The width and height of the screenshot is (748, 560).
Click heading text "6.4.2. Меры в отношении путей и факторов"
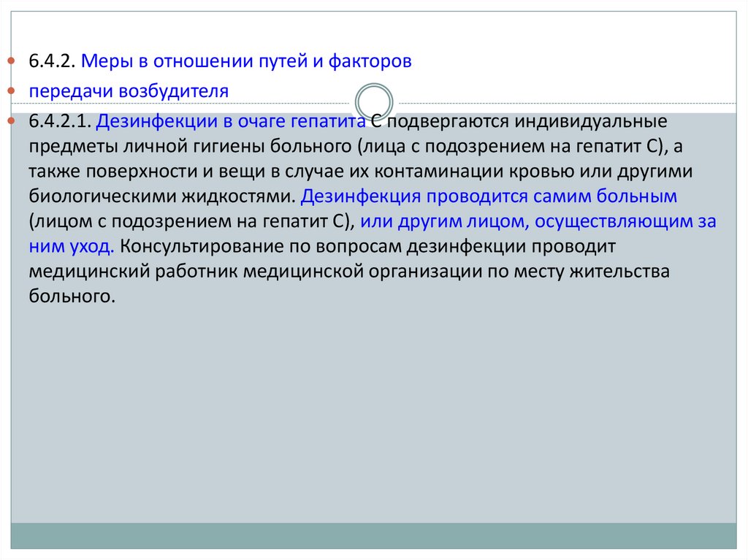click(x=220, y=61)
